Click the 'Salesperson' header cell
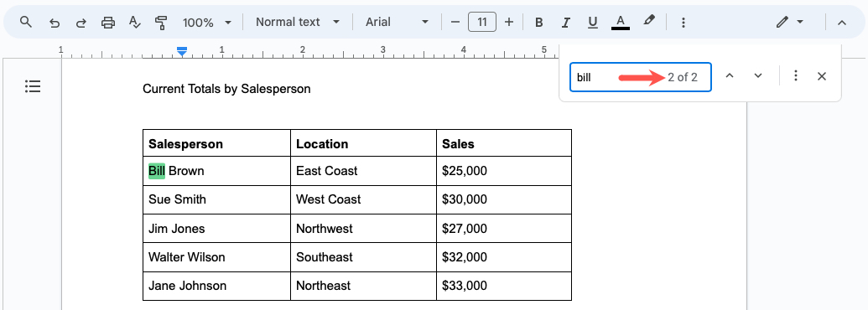868x310 pixels. pos(216,143)
